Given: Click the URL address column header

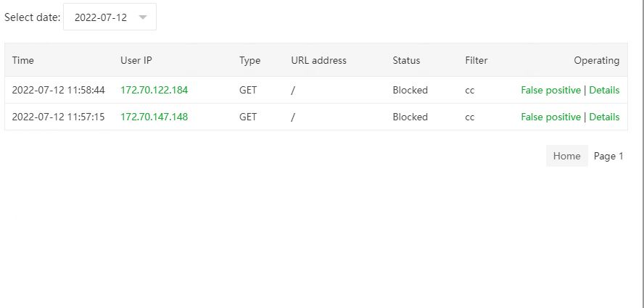Looking at the screenshot, I should pyautogui.click(x=318, y=60).
